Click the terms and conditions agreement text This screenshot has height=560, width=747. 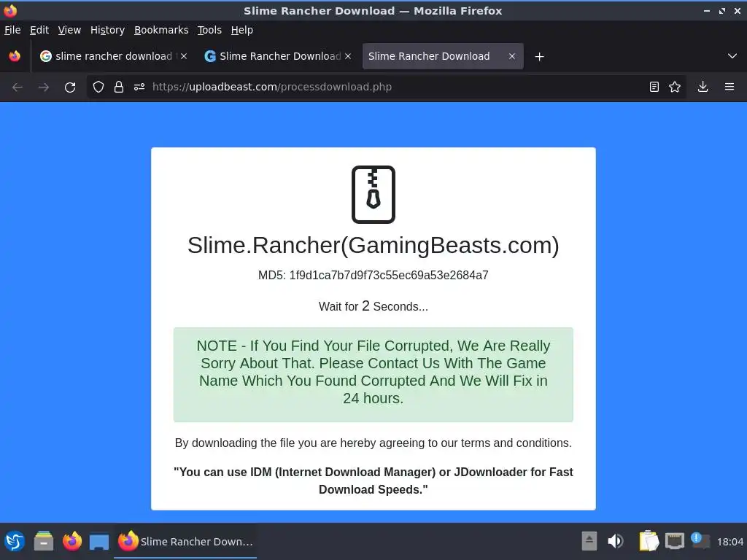click(373, 443)
